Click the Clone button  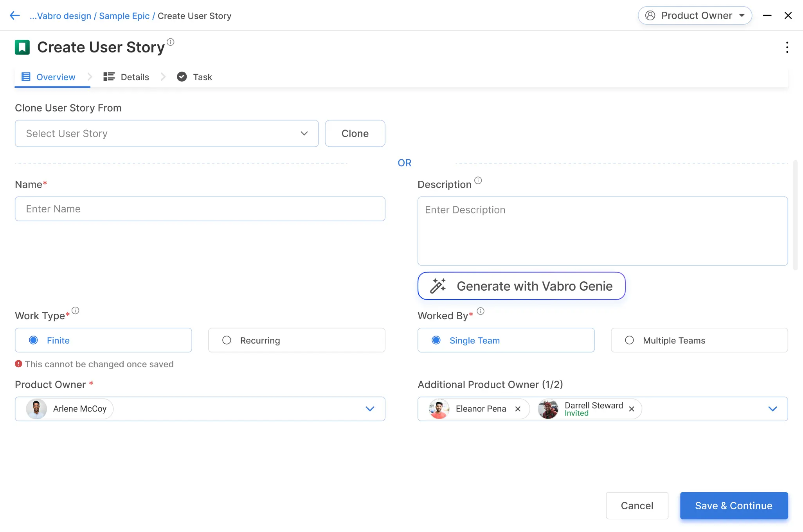point(355,133)
